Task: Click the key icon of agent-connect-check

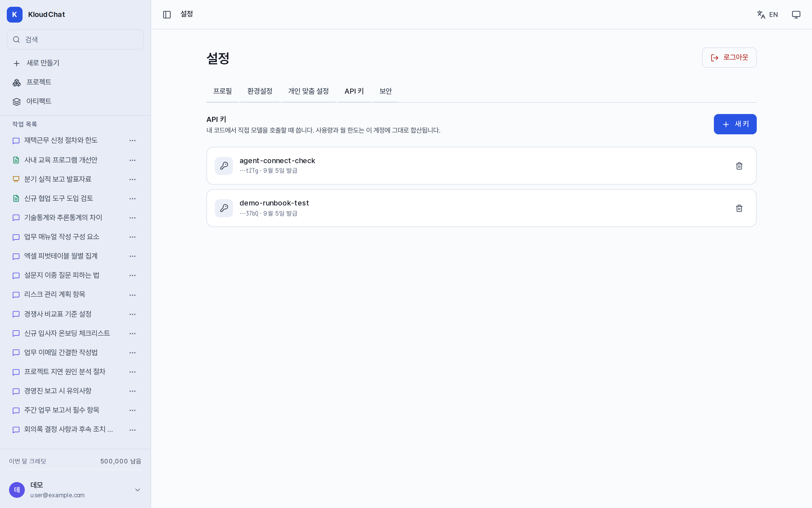Action: 224,166
